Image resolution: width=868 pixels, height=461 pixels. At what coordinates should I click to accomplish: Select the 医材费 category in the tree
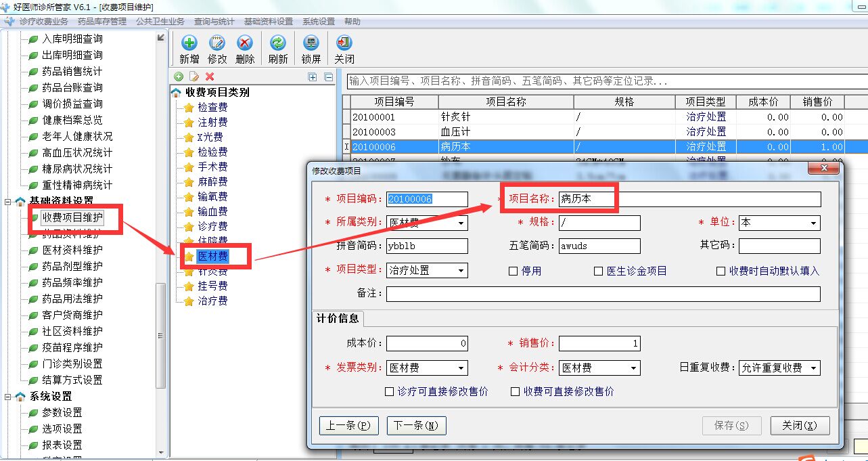pos(212,256)
